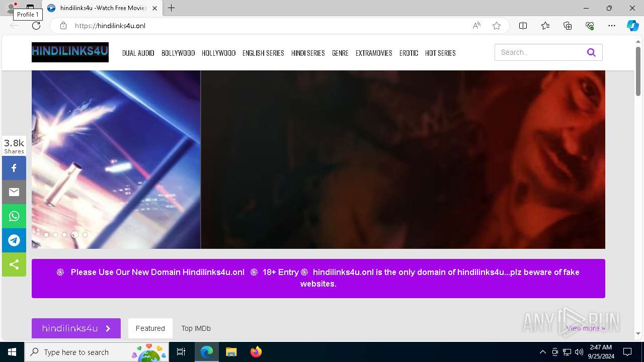Open ENGLISH SERIES menu
Viewport: 644px width, 362px height.
(263, 53)
